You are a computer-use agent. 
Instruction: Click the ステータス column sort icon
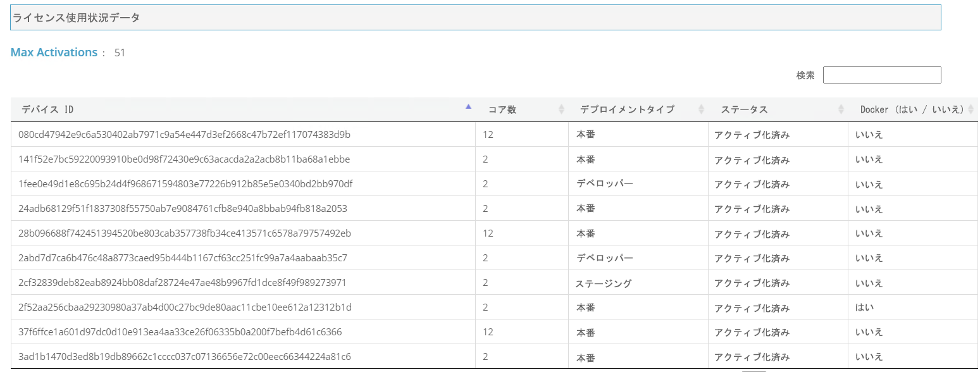(x=841, y=109)
